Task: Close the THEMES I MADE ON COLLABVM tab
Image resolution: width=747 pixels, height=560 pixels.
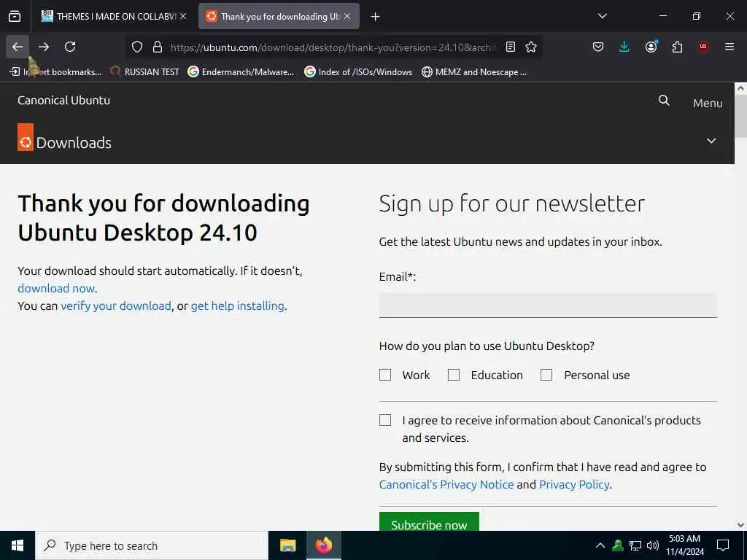Action: [x=183, y=16]
